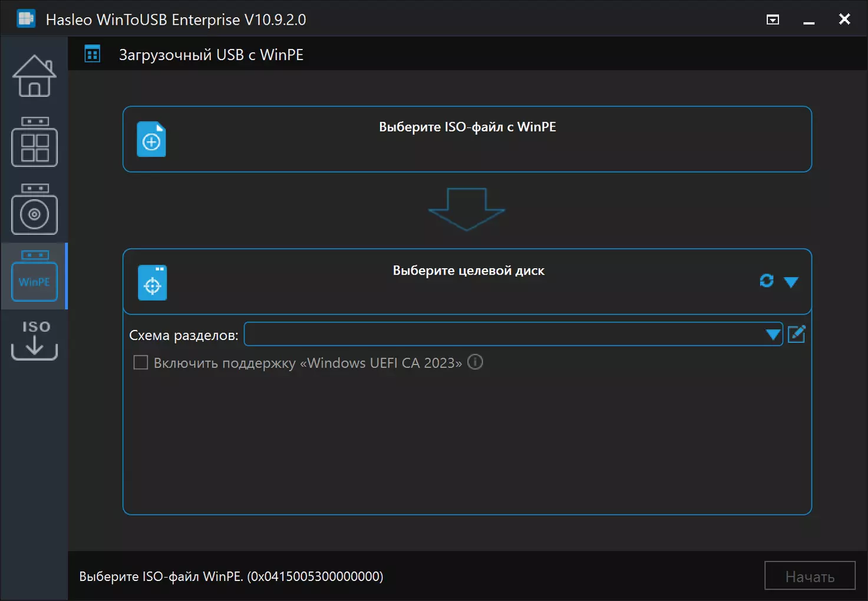This screenshot has height=601, width=868.
Task: Close the WinToUSB window
Action: coord(844,19)
